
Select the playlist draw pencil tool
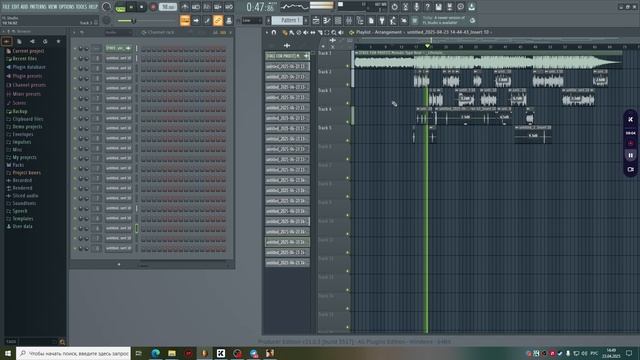tap(285, 32)
